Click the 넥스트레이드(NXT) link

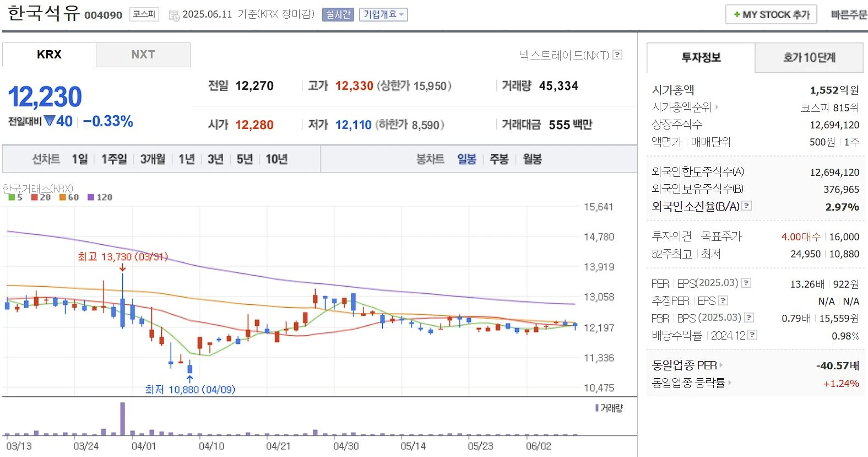[x=564, y=55]
